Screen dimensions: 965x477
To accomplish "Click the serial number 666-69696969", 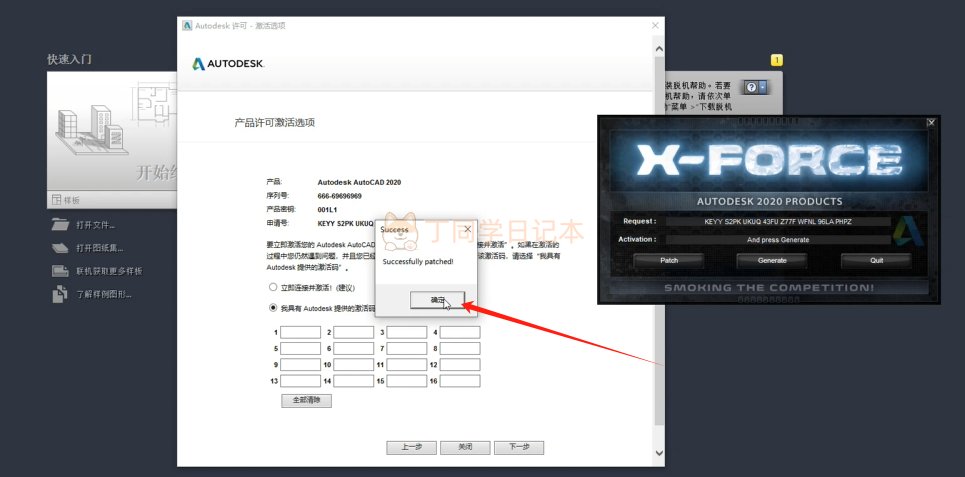I will point(340,196).
